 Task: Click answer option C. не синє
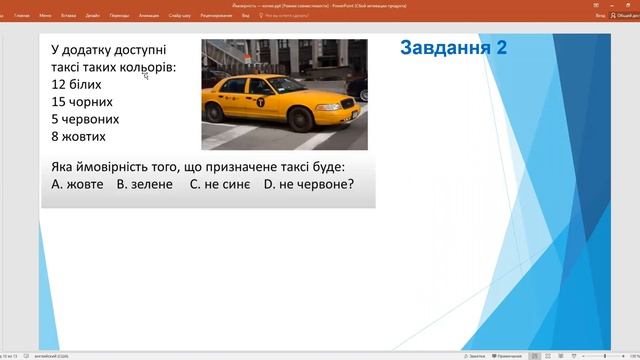tap(220, 184)
